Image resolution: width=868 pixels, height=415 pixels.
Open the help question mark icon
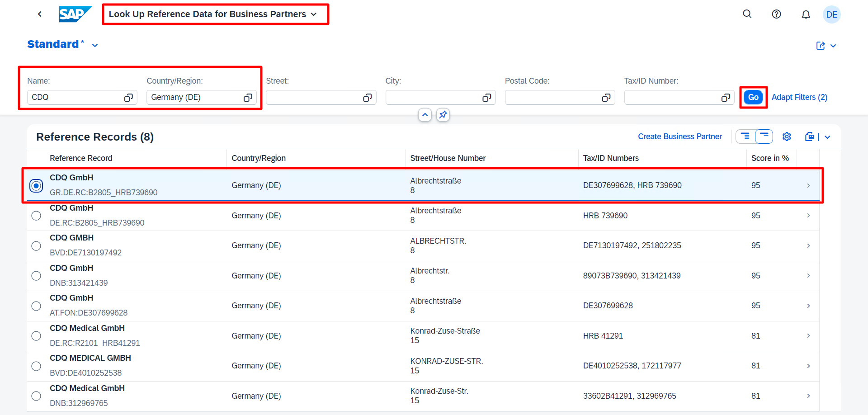[x=776, y=14]
